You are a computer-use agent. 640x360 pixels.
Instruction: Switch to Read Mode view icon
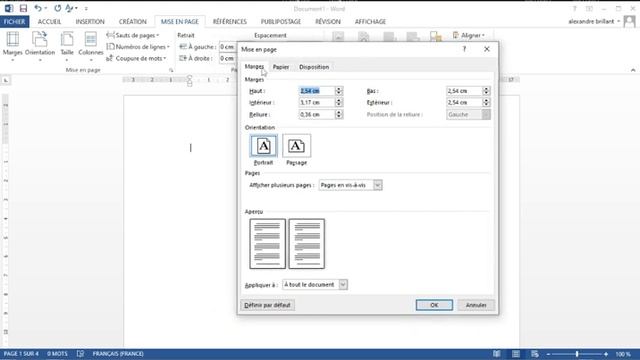tap(497, 354)
